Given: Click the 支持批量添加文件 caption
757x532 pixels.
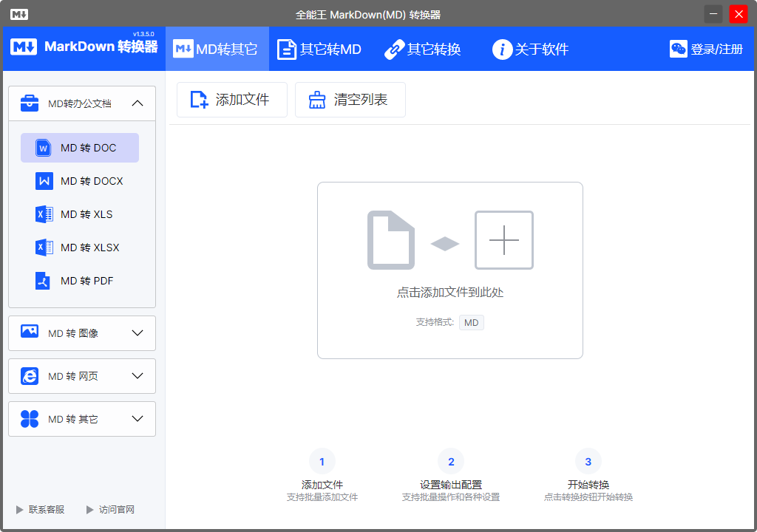Looking at the screenshot, I should [x=322, y=497].
